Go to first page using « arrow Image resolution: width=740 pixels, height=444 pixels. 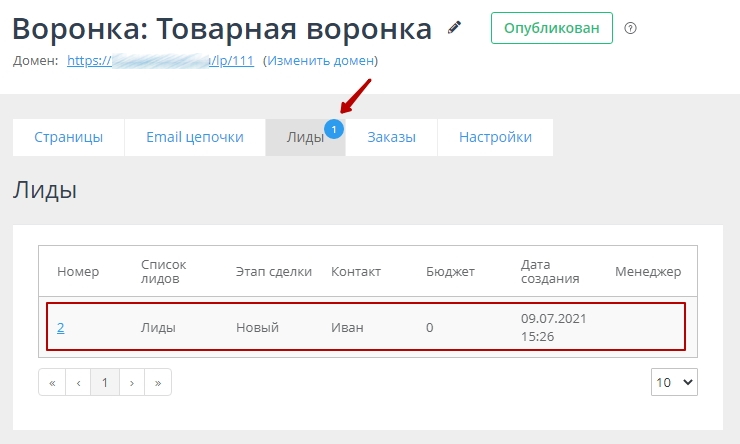coord(52,382)
